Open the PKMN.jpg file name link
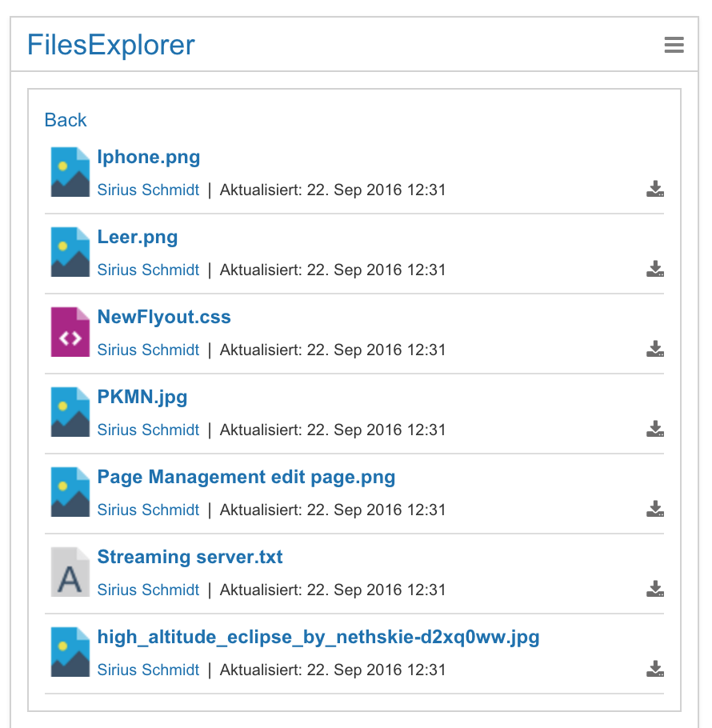712x728 pixels. 142,397
